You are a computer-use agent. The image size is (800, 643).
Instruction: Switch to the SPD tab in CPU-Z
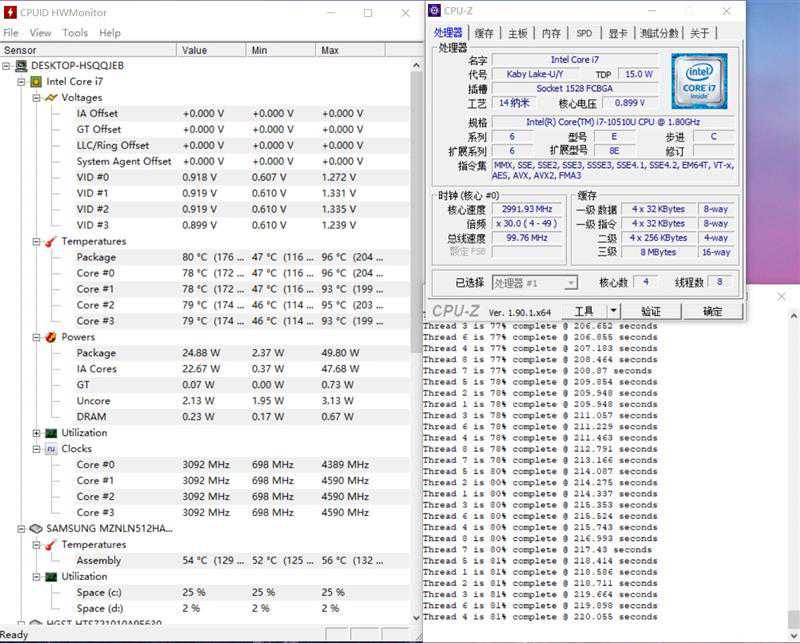point(584,33)
